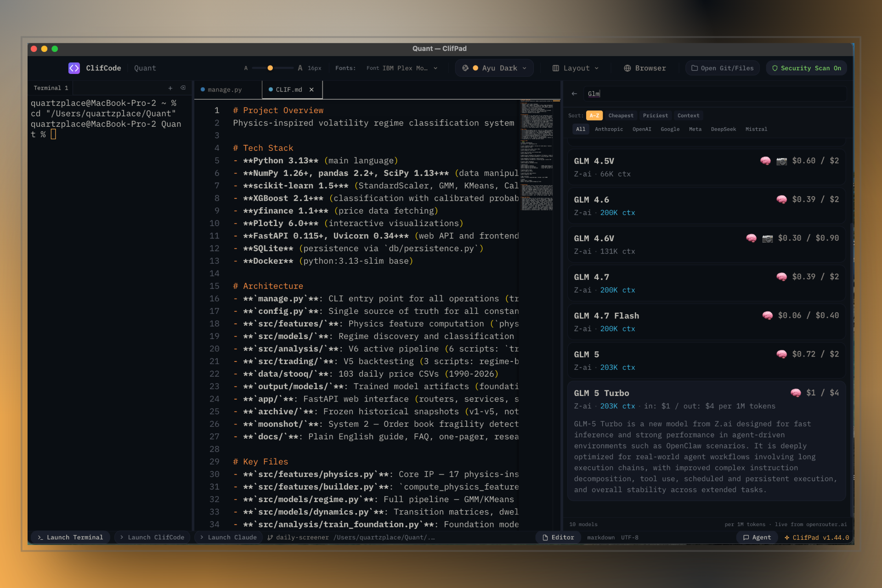Open the Layout dropdown
This screenshot has width=882, height=588.
click(576, 68)
